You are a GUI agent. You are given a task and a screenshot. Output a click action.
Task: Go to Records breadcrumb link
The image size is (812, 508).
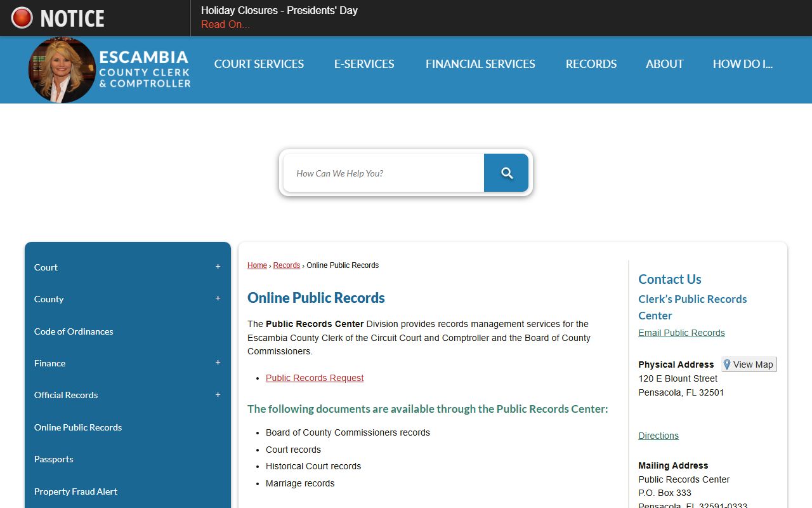pos(287,265)
